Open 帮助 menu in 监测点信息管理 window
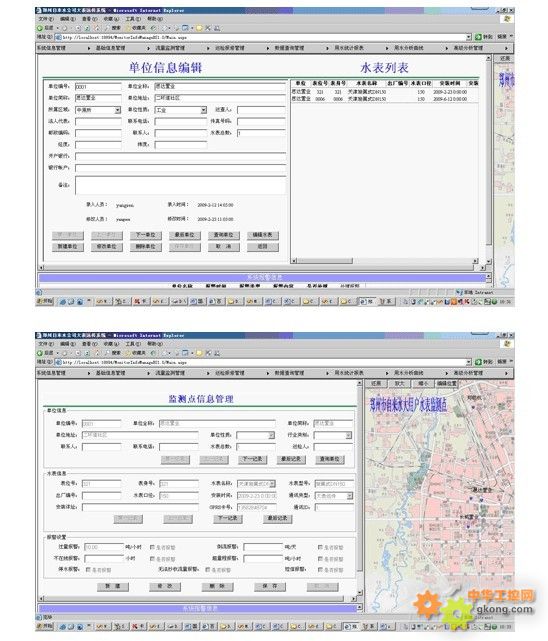The height and width of the screenshot is (641, 548). click(x=154, y=344)
